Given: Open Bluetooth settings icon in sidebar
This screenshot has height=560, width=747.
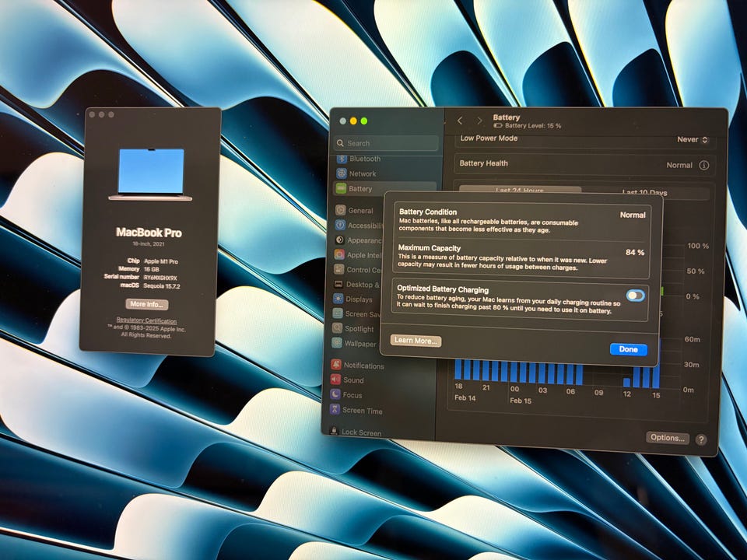Looking at the screenshot, I should [x=341, y=159].
